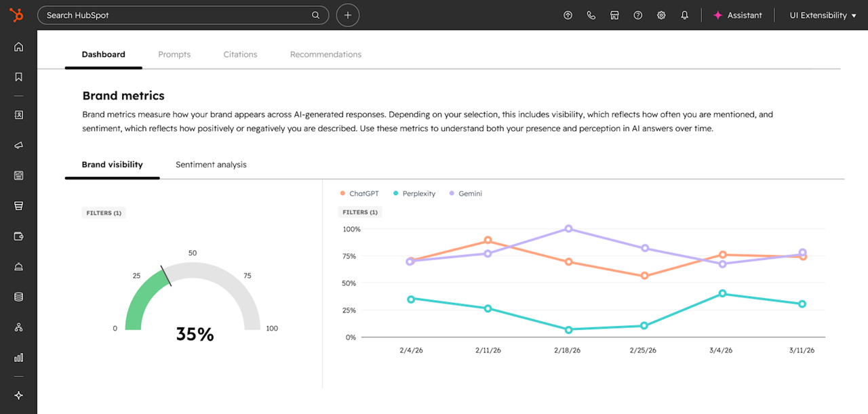Image resolution: width=868 pixels, height=414 pixels.
Task: Click the Search HubSpot field
Action: pos(183,14)
